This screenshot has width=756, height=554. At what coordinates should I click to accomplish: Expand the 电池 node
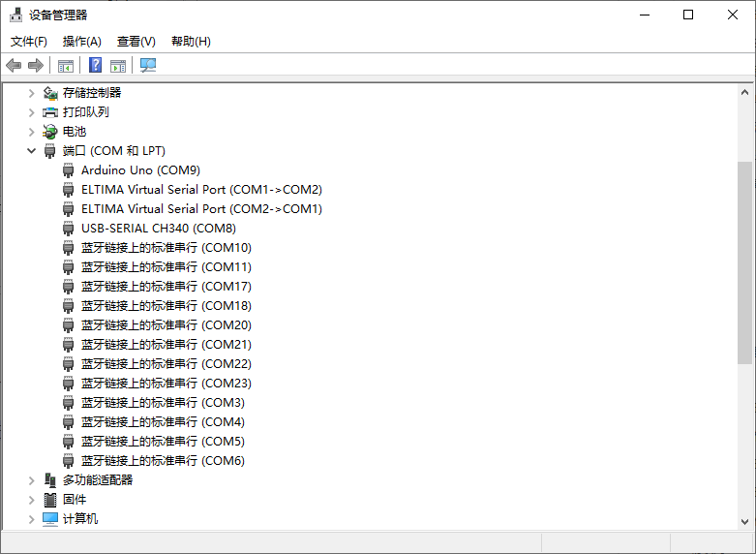[x=31, y=132]
